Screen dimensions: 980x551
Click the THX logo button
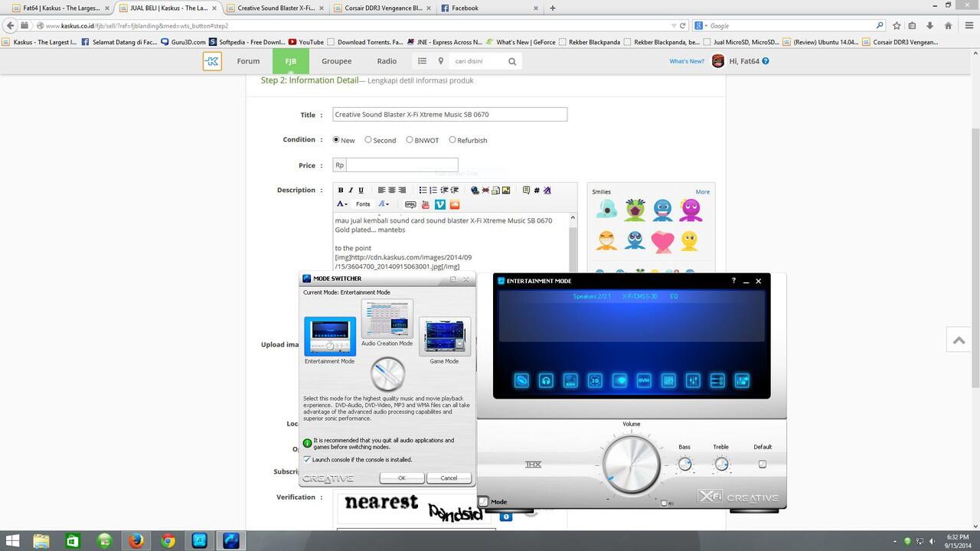[x=533, y=465]
